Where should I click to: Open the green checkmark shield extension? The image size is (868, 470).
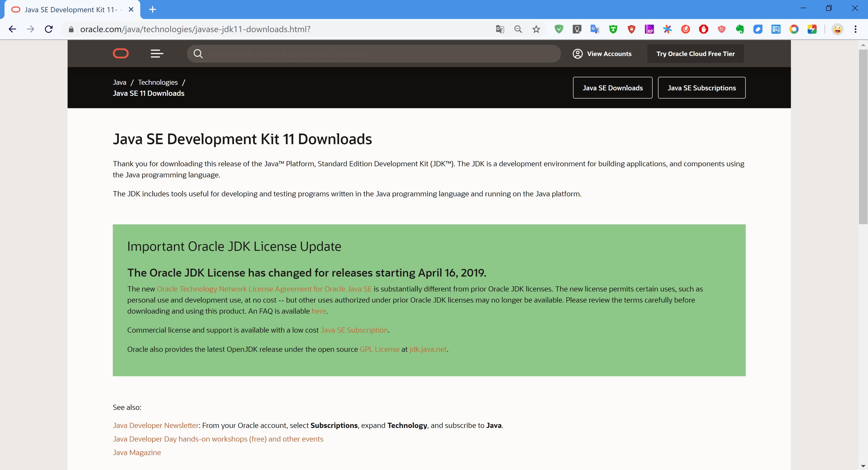(559, 29)
